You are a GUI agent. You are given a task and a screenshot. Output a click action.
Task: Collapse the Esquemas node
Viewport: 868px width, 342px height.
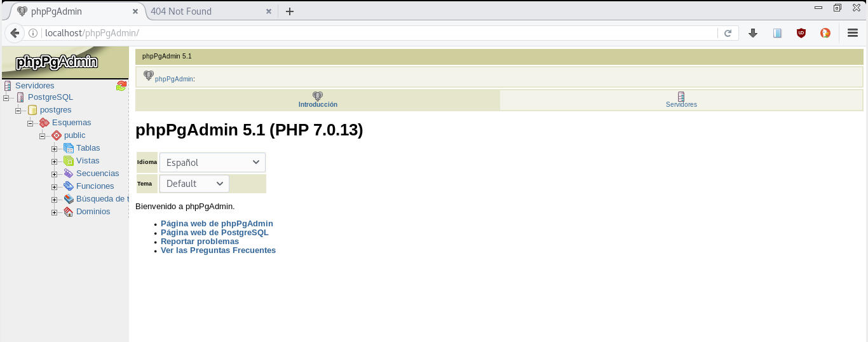pos(31,123)
